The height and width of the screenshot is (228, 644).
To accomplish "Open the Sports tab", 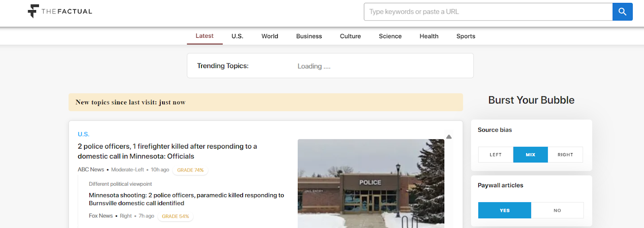I will [466, 36].
